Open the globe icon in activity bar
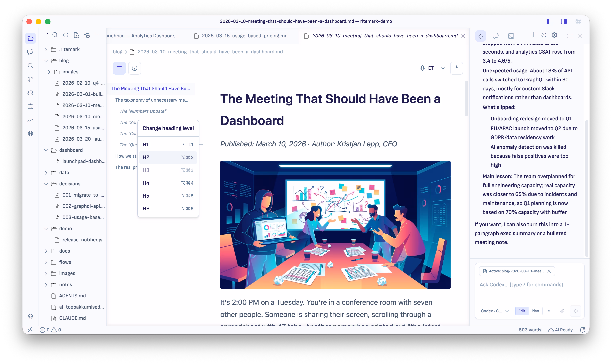Image resolution: width=612 pixels, height=364 pixels. pyautogui.click(x=30, y=134)
